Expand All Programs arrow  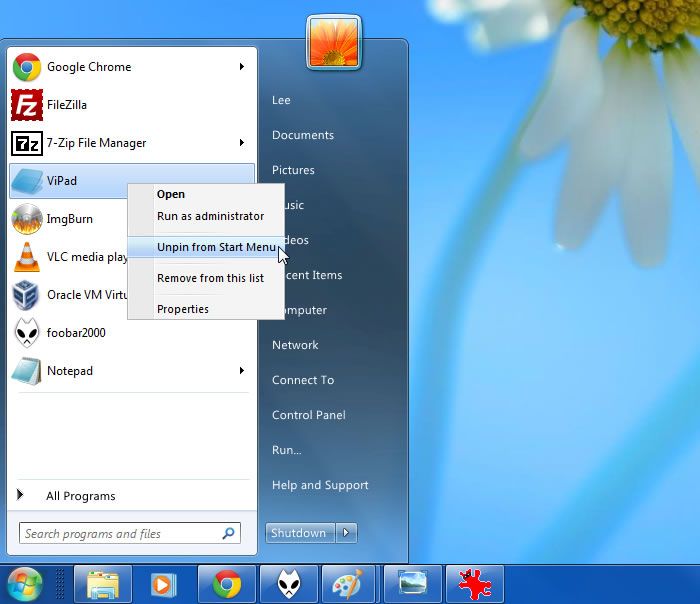20,495
